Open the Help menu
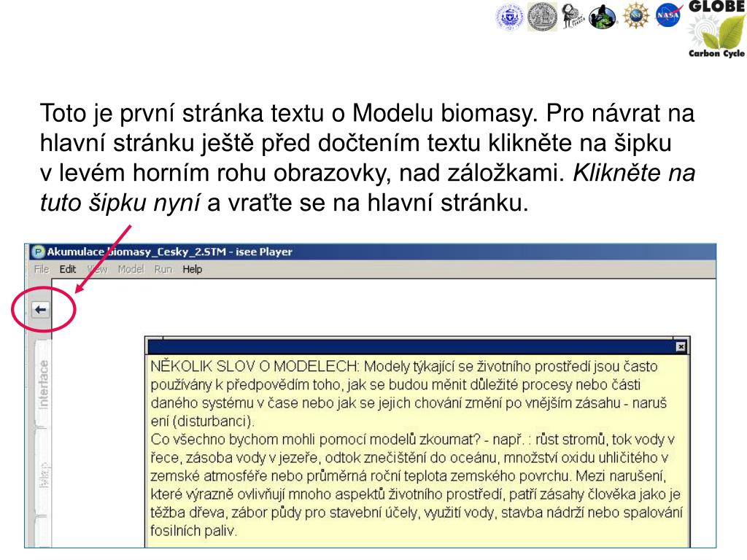 (193, 269)
